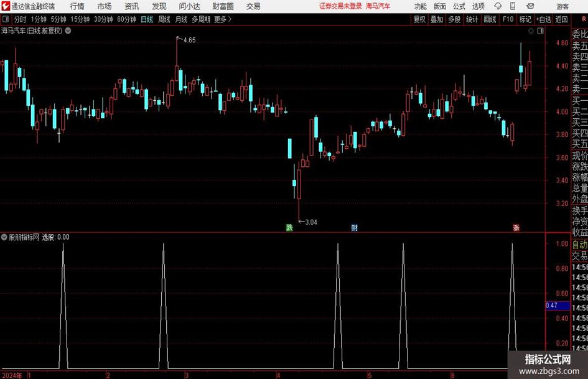
Task: Expand the 更多 periods chevron
Action: pyautogui.click(x=230, y=19)
